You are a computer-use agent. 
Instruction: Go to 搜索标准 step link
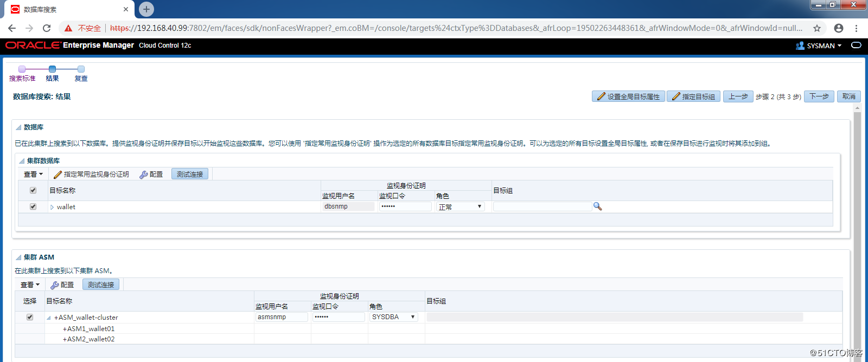22,79
